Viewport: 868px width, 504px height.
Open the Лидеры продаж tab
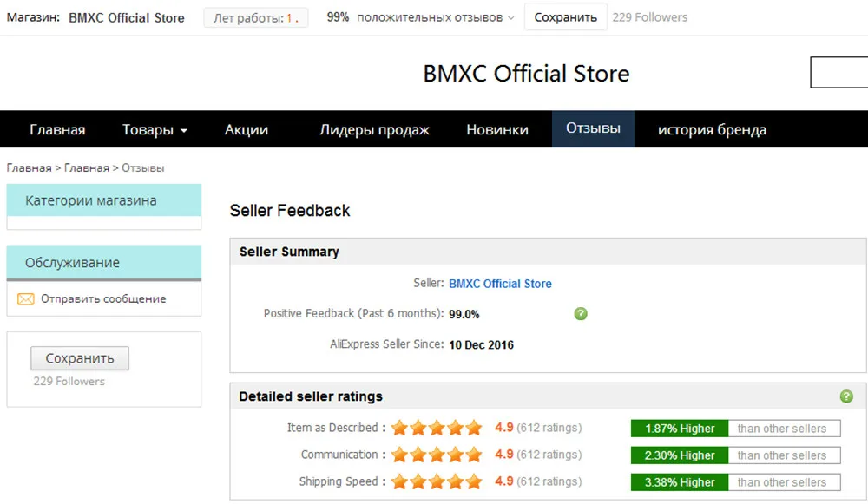(374, 129)
